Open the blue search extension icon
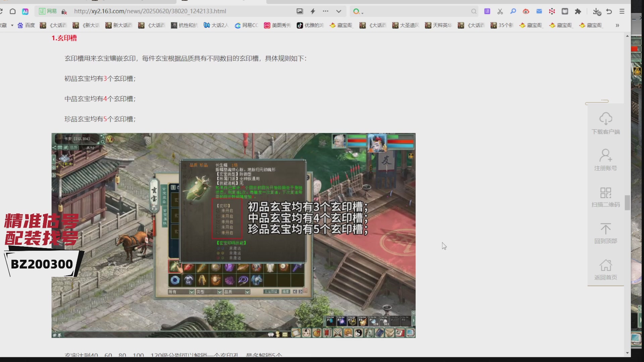Image resolution: width=644 pixels, height=362 pixels. pos(513,11)
